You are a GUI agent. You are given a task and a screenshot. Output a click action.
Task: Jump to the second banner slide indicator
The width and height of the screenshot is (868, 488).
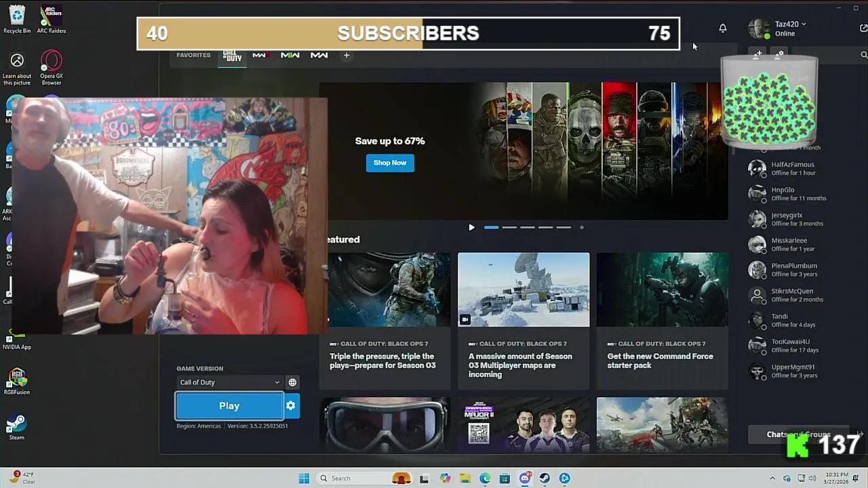[509, 227]
